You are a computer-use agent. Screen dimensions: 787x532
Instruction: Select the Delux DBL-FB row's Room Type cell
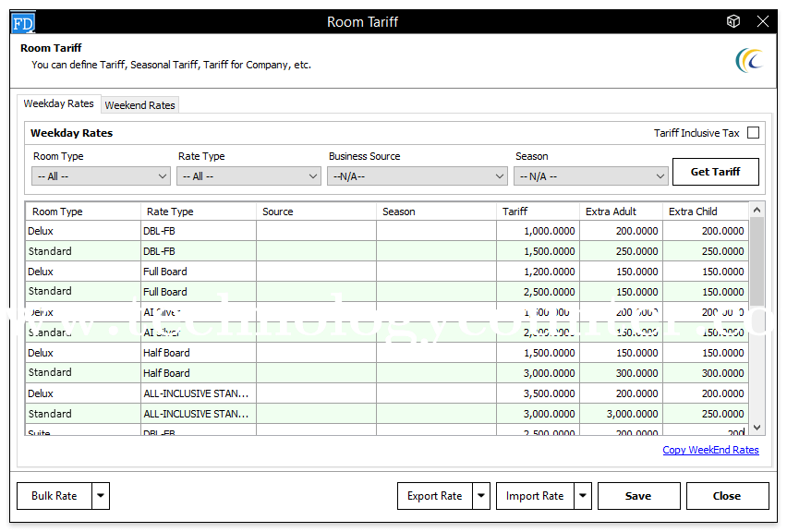83,231
